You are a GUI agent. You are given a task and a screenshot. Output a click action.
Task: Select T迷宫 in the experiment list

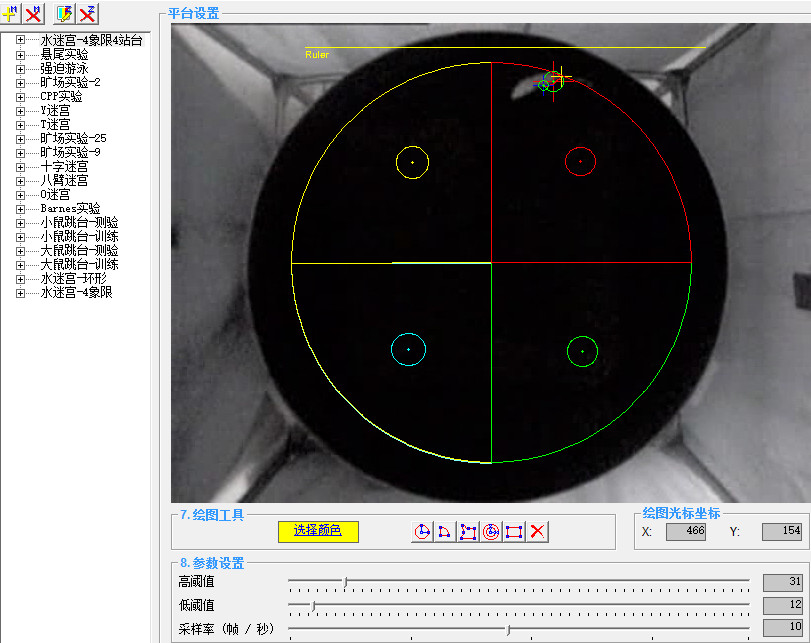(55, 124)
